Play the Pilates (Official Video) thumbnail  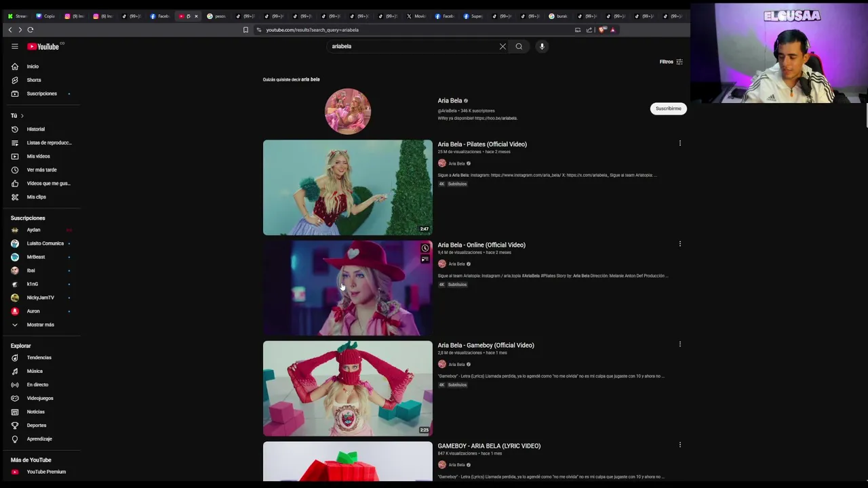[x=348, y=188]
